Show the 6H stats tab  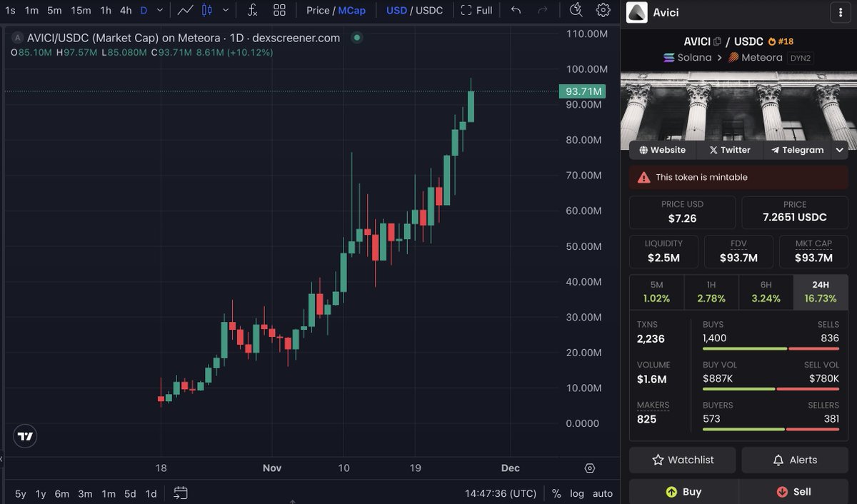[x=766, y=292]
